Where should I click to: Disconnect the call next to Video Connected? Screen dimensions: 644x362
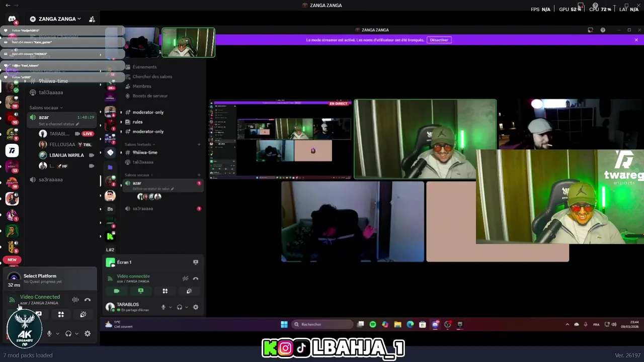coord(88,300)
